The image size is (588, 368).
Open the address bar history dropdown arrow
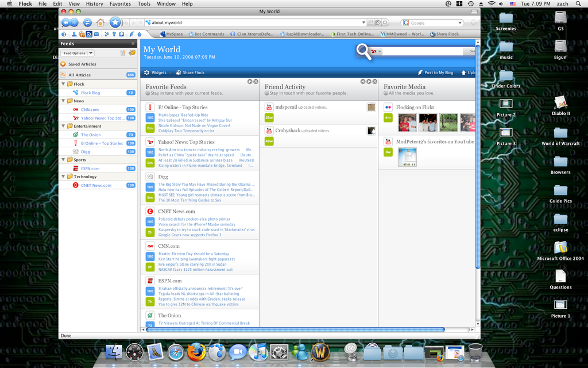coord(363,22)
